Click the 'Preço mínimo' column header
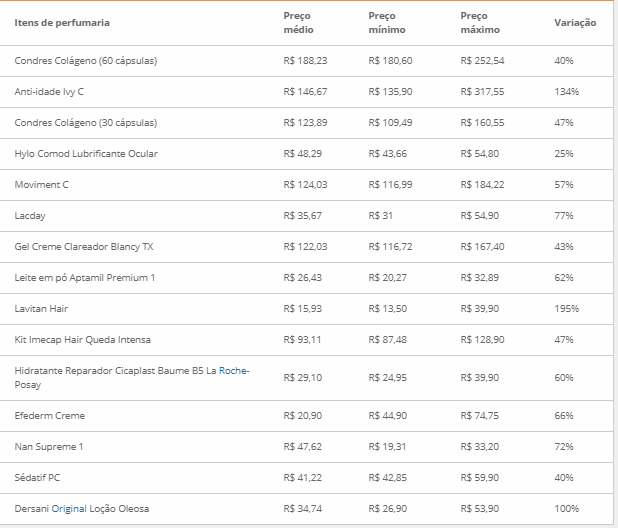618x528 pixels. coord(386,23)
